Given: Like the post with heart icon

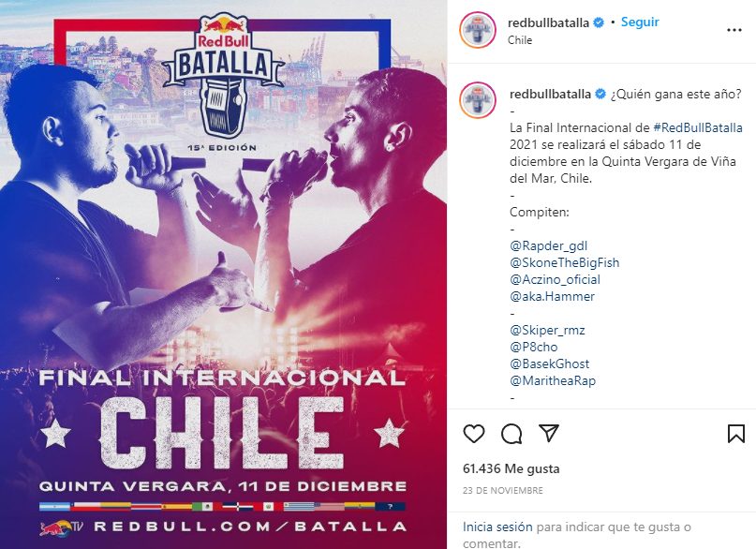Looking at the screenshot, I should tap(473, 434).
